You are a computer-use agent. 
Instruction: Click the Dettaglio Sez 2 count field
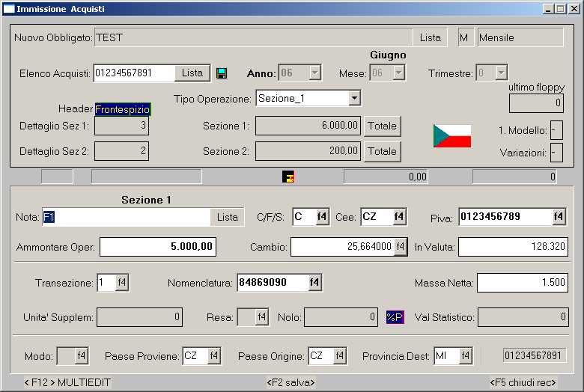click(121, 151)
